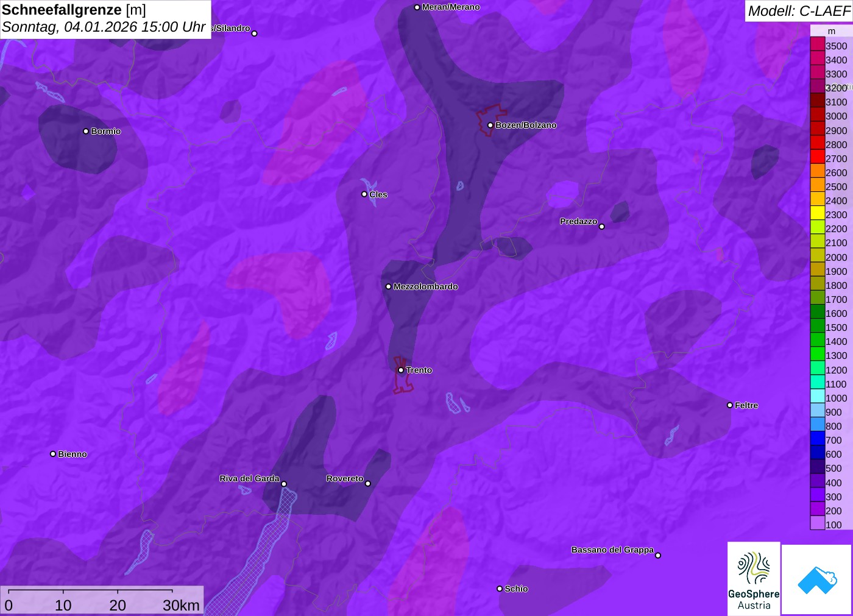Select the Schio city marker dot
Screen dimensions: 853x616
point(500,589)
